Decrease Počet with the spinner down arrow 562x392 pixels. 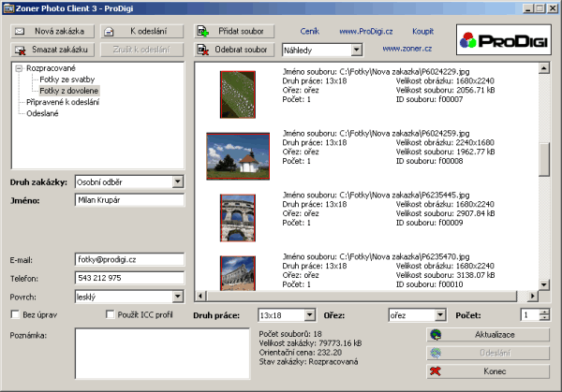[544, 318]
